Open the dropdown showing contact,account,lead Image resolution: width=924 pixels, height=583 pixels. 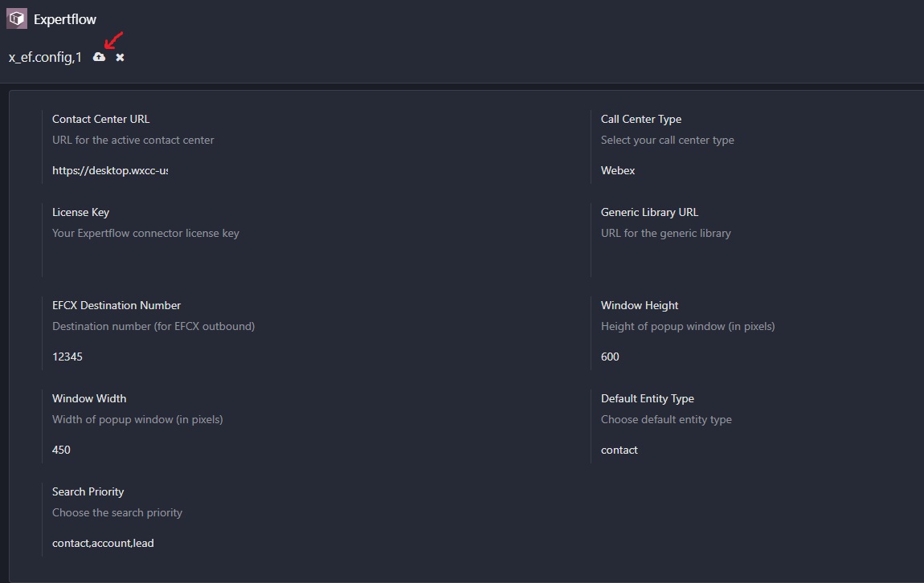(103, 543)
